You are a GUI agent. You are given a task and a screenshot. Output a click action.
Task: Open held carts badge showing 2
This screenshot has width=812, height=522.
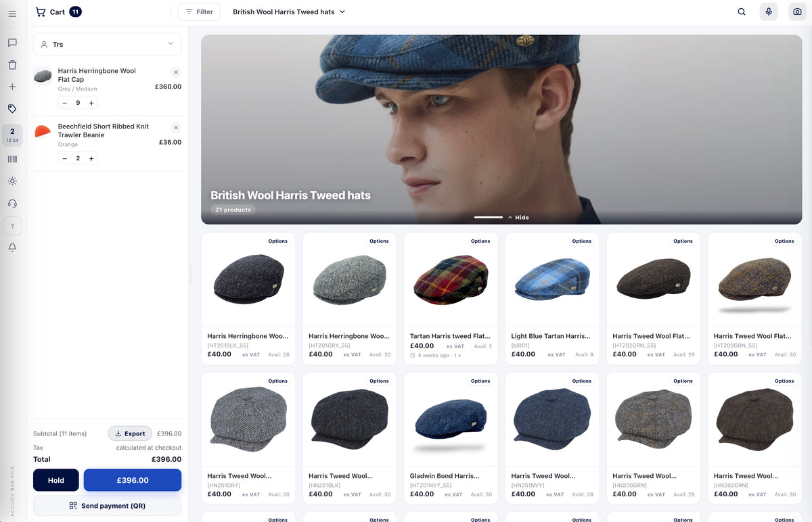12,135
